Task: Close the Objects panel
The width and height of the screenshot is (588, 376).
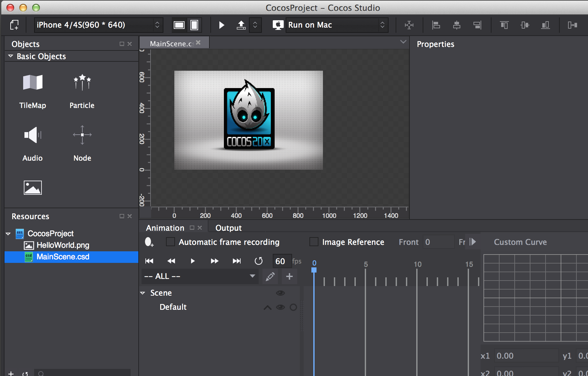Action: [130, 44]
